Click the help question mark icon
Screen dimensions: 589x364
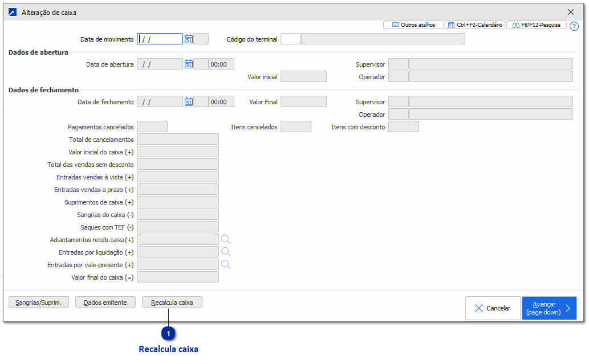pyautogui.click(x=574, y=26)
